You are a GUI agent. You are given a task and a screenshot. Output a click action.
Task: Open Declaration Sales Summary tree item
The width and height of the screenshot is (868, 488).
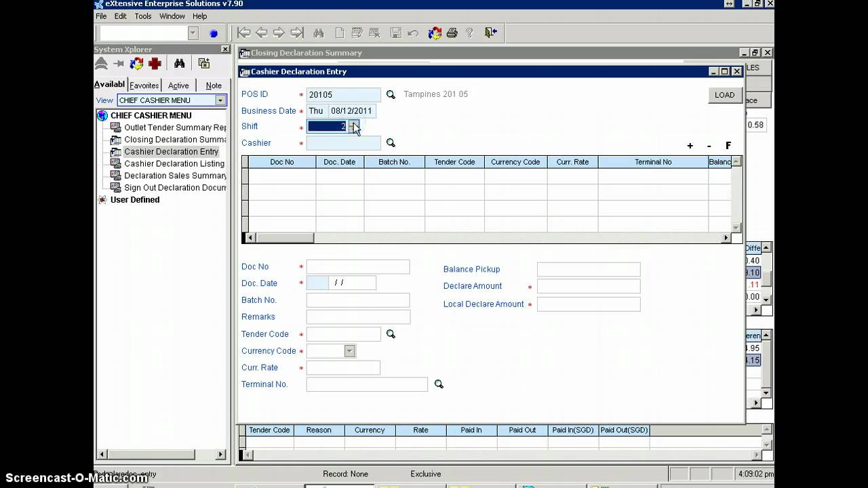pyautogui.click(x=175, y=176)
